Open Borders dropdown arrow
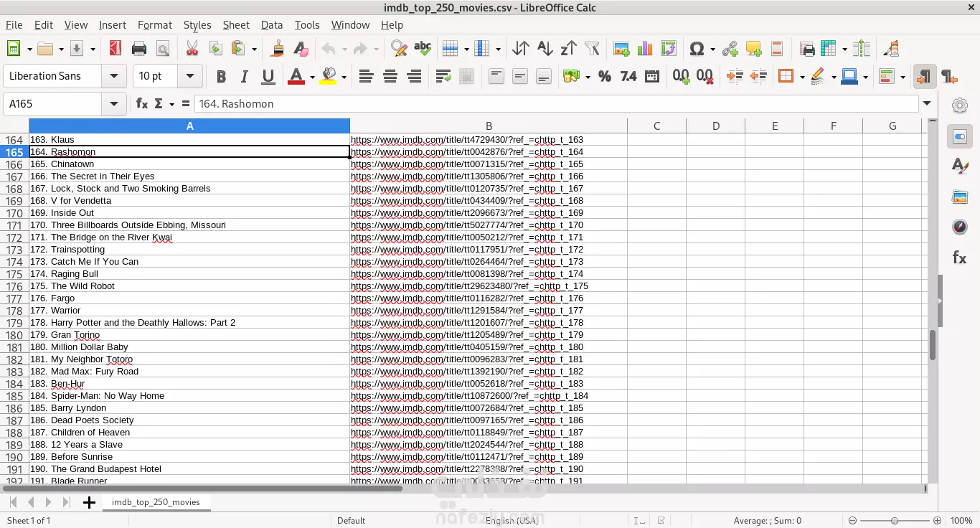 coord(801,77)
